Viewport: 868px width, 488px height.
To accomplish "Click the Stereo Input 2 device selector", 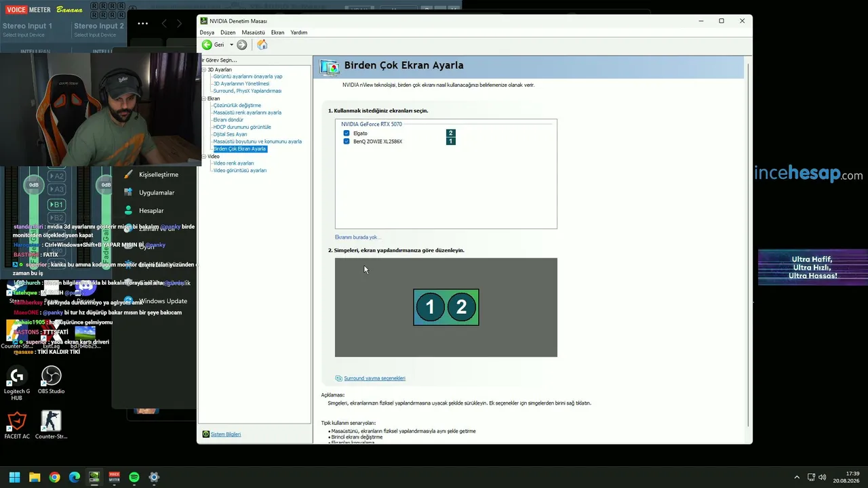I will pos(95,35).
